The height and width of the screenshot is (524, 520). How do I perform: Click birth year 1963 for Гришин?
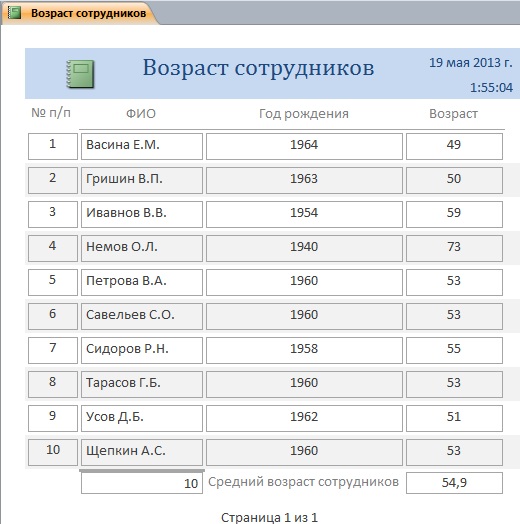pos(304,180)
